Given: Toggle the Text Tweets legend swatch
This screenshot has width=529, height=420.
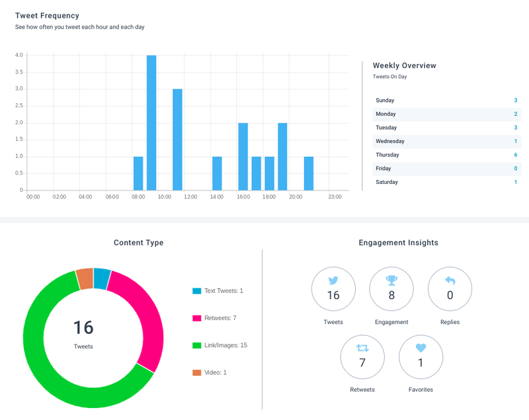Looking at the screenshot, I should tap(196, 291).
